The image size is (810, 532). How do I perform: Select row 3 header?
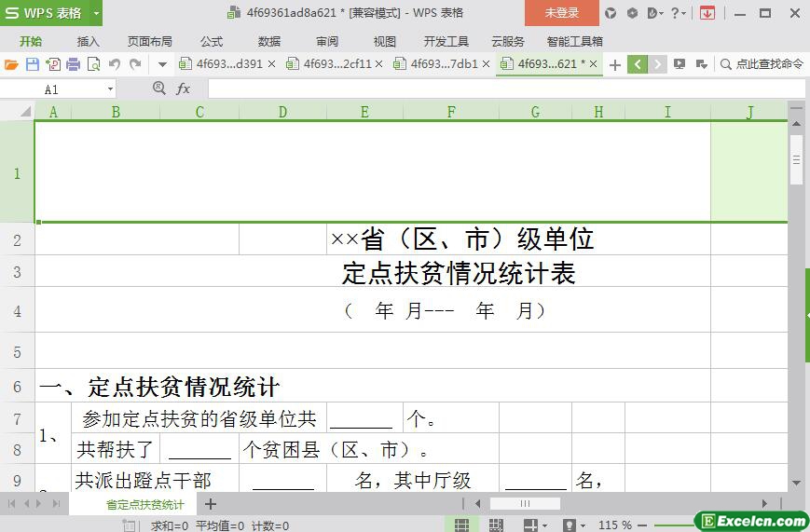[17, 271]
